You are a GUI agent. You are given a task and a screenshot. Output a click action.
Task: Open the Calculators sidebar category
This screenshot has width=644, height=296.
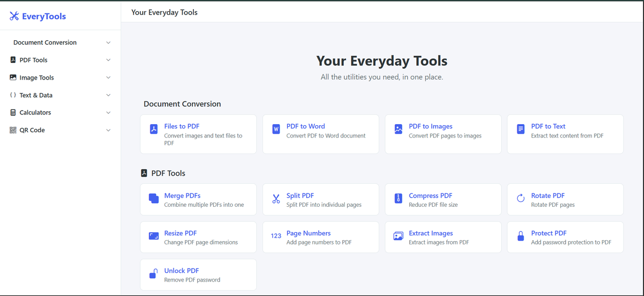pos(60,112)
